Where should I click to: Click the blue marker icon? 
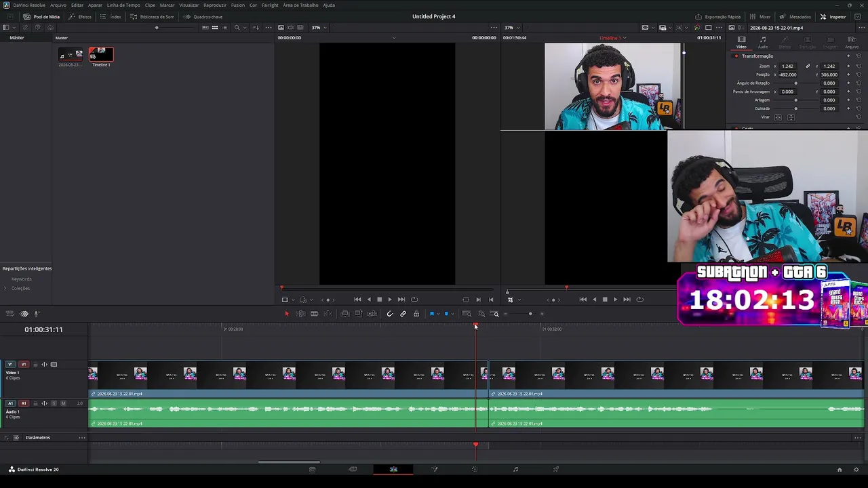coord(446,314)
